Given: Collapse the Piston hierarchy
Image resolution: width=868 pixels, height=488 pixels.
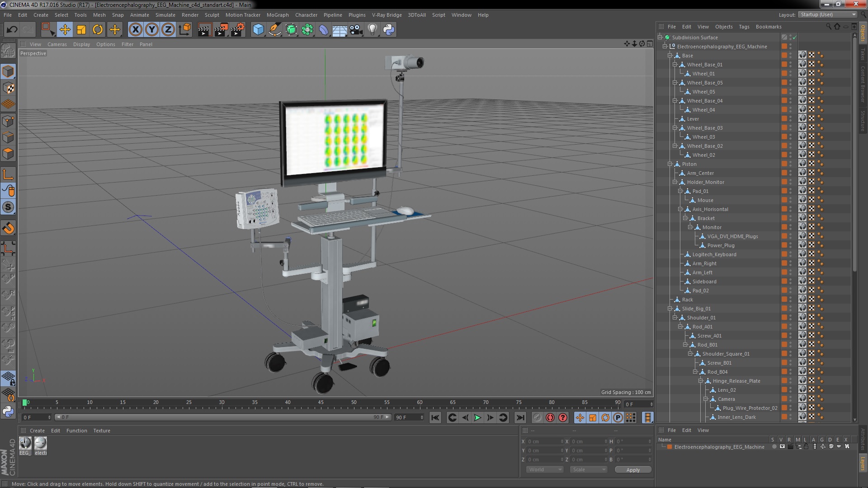Looking at the screenshot, I should point(670,164).
